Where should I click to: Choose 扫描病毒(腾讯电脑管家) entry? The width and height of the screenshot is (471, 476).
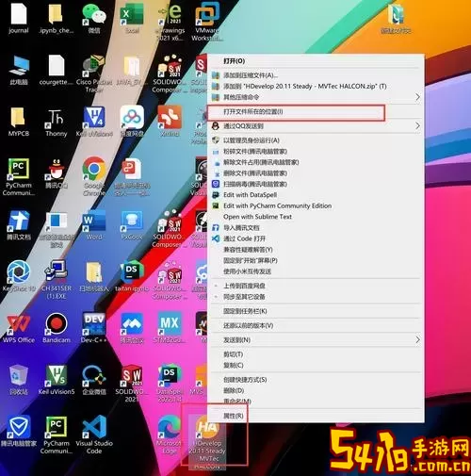tap(255, 184)
